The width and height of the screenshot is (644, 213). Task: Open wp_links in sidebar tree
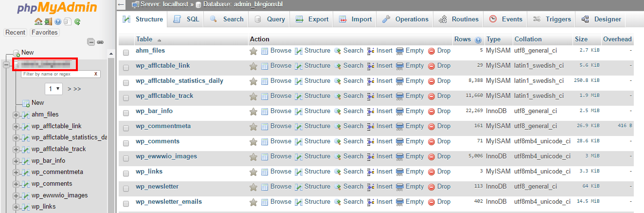coord(43,207)
